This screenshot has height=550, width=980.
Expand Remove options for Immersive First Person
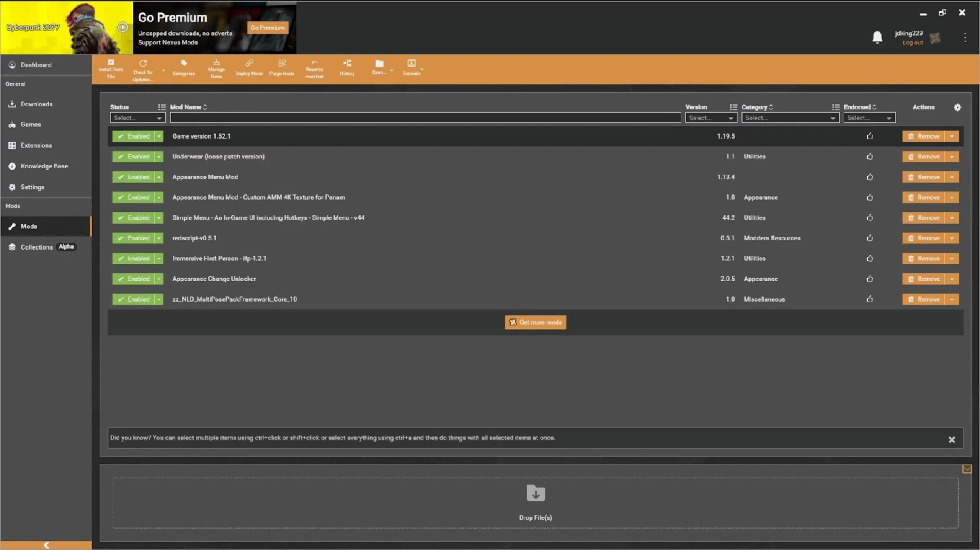(x=952, y=259)
